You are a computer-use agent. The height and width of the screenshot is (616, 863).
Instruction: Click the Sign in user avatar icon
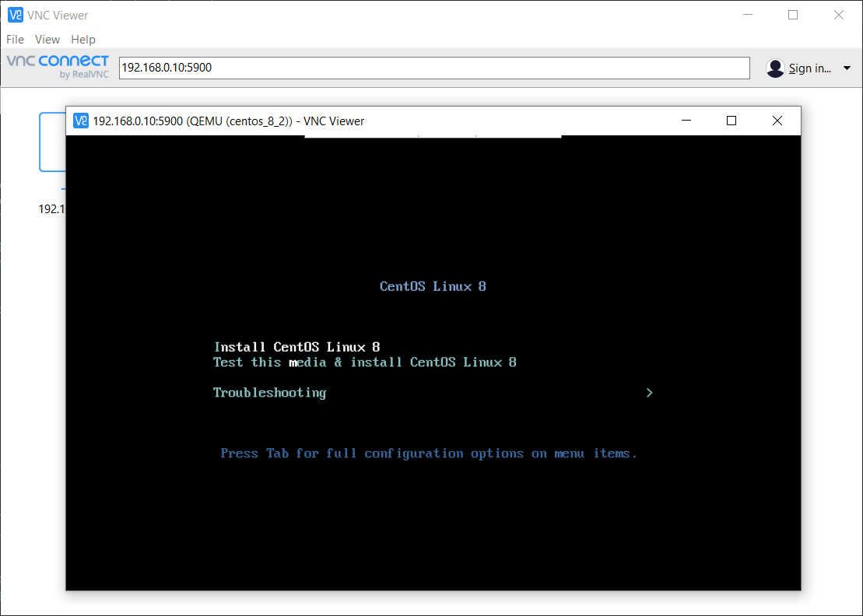click(775, 68)
